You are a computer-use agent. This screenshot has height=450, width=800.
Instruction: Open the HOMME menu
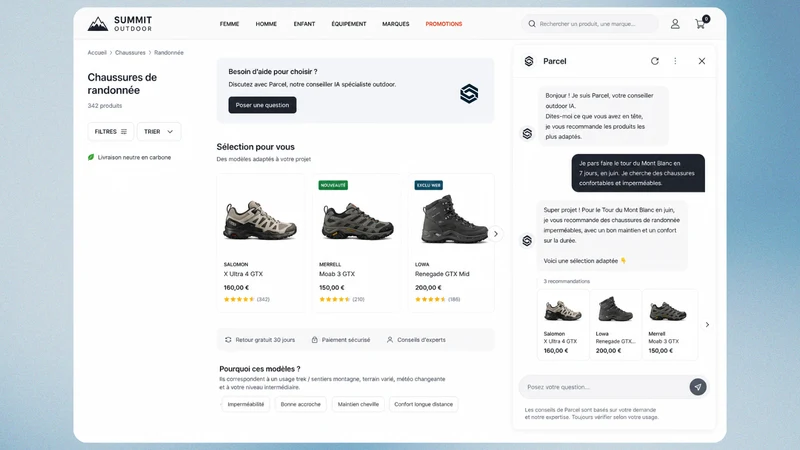[x=266, y=24]
